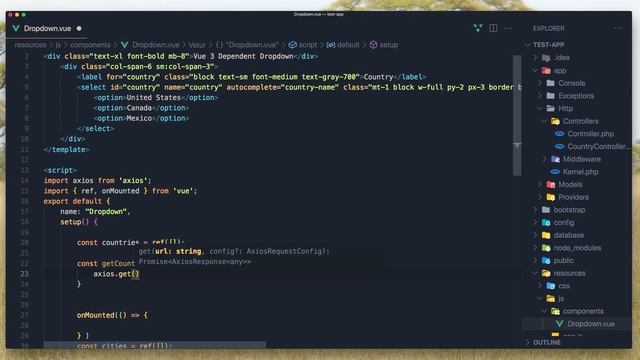Click the public folder icon

pyautogui.click(x=546, y=260)
